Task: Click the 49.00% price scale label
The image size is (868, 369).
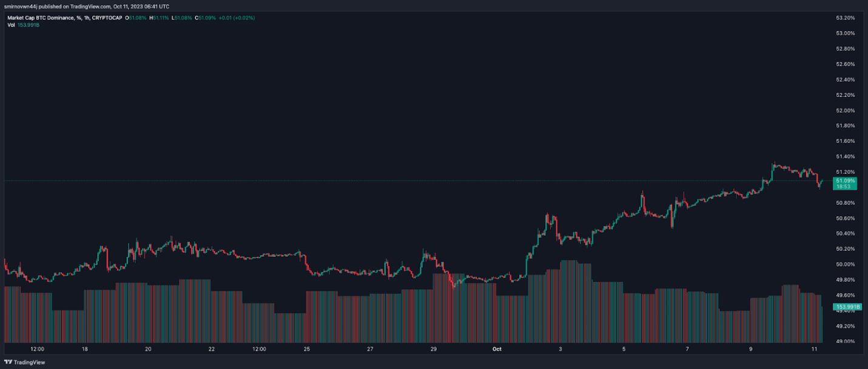Action: tap(845, 342)
